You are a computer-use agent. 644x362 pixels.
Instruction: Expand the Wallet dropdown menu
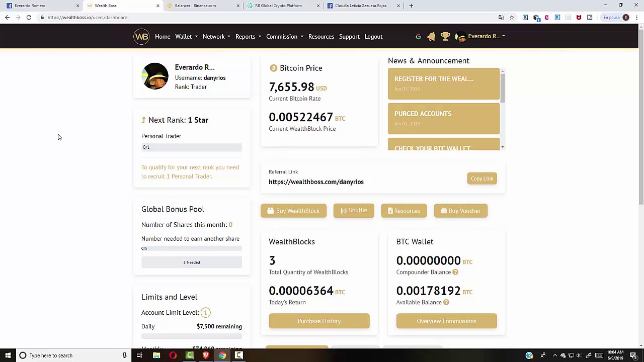186,37
